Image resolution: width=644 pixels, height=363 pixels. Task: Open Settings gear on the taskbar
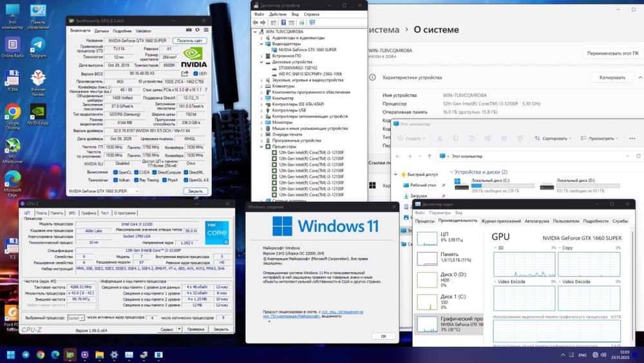click(114, 355)
